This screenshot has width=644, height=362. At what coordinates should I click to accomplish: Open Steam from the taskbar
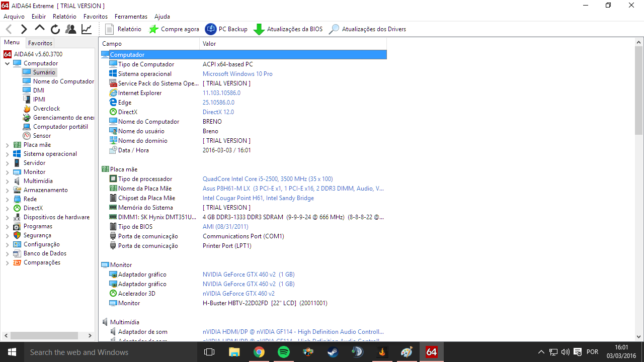tap(333, 352)
